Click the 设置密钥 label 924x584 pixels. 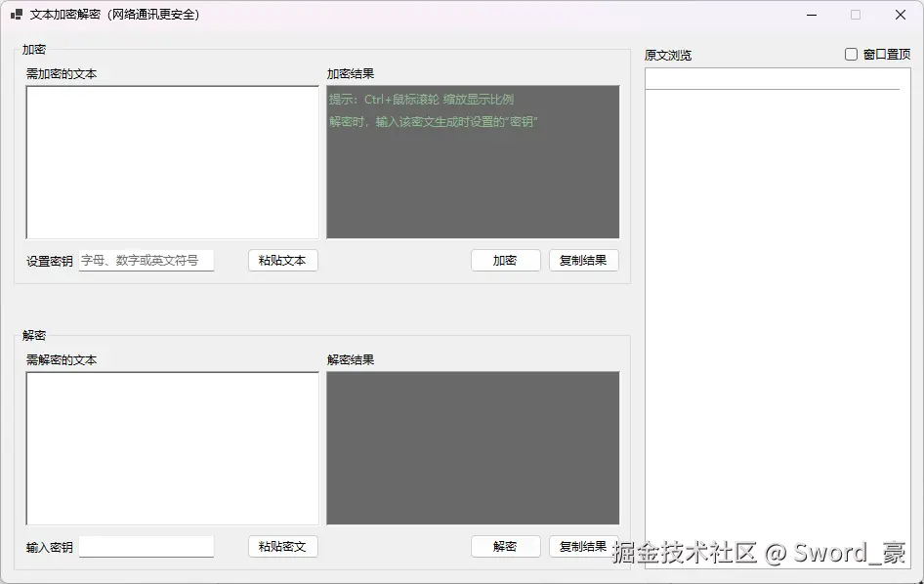[50, 261]
